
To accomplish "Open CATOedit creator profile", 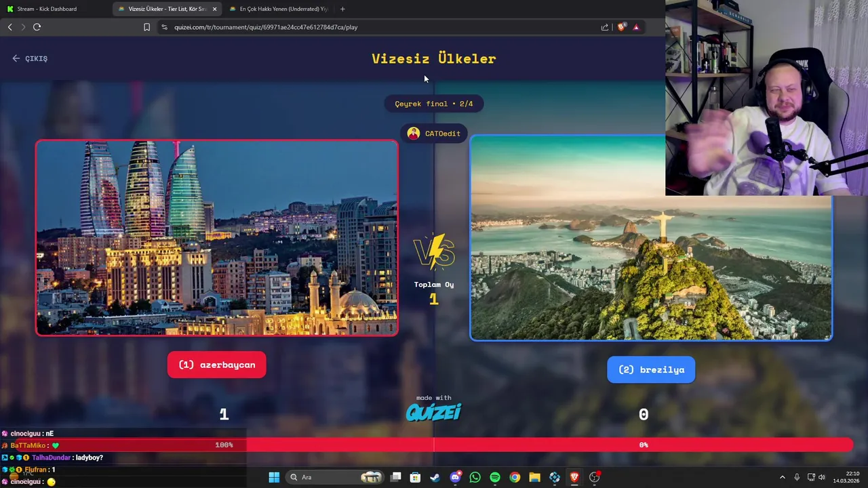I will coord(434,134).
